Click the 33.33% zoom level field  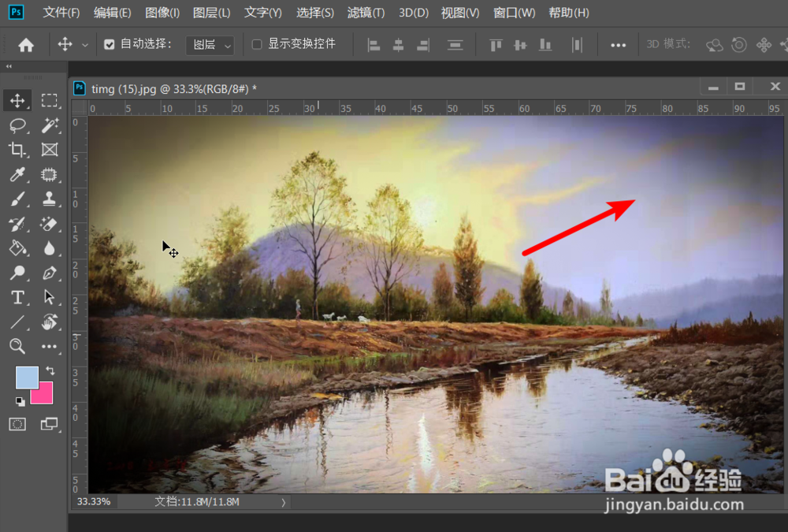(x=94, y=502)
